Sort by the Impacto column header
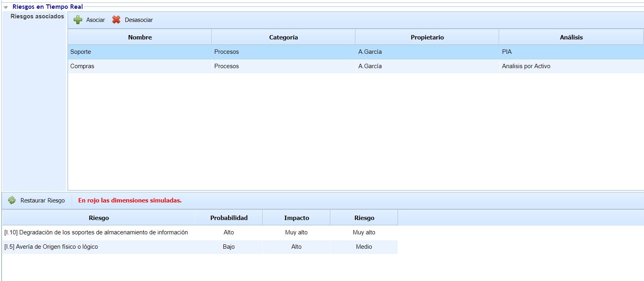644x281 pixels. pyautogui.click(x=296, y=218)
